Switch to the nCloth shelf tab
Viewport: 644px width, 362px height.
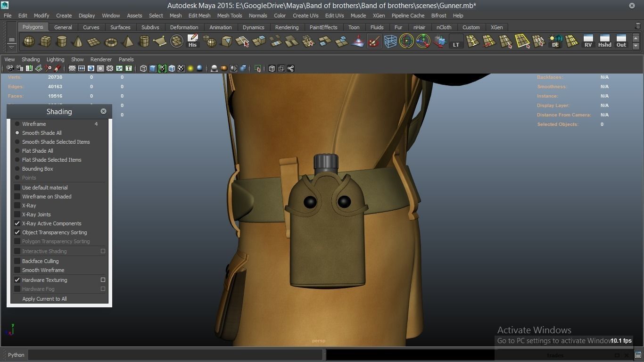[444, 27]
